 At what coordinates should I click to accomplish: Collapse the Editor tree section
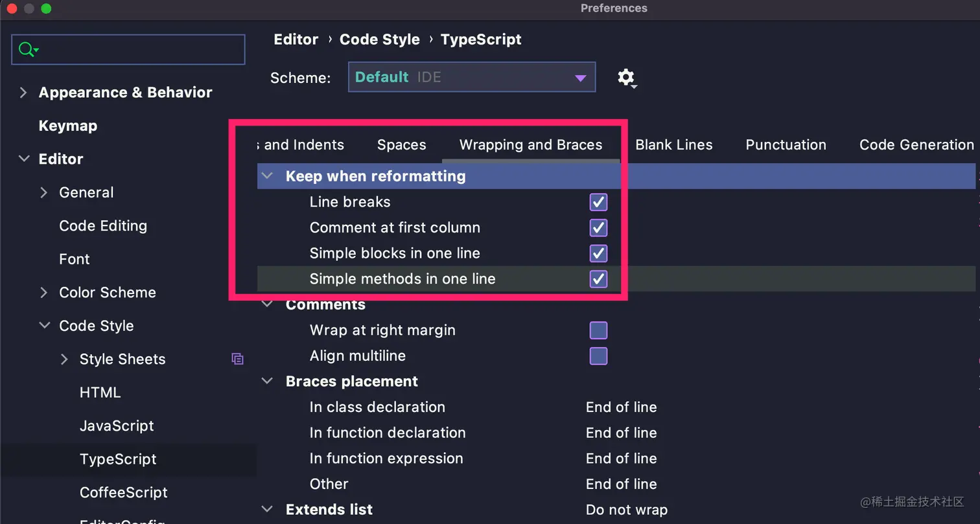(x=24, y=159)
